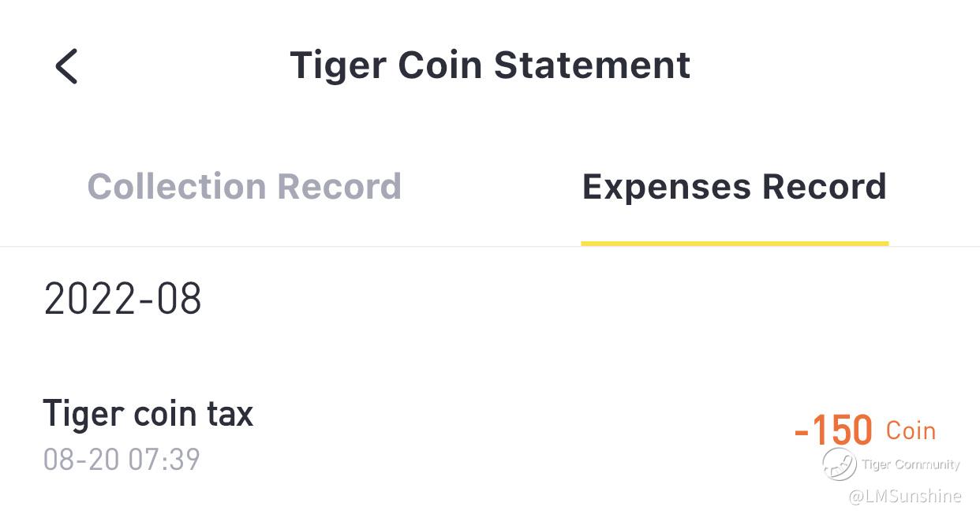This screenshot has width=980, height=518.
Task: Click the "Tiger Community" watermark text
Action: (911, 464)
